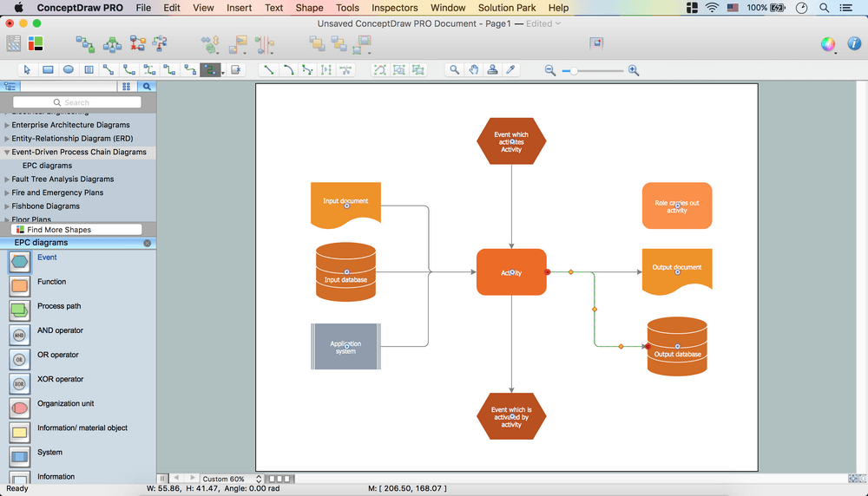Select the eyedropper tool
Viewport: 868px width, 496px height.
pos(511,69)
